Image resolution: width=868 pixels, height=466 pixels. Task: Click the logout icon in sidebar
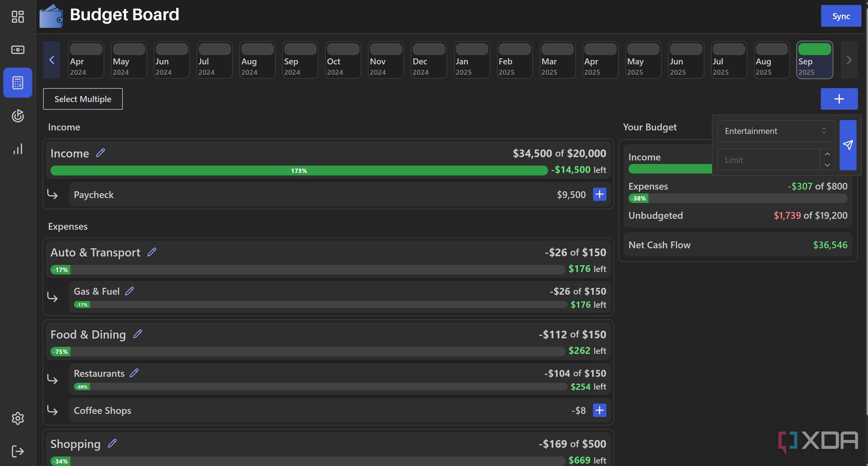[x=17, y=451]
